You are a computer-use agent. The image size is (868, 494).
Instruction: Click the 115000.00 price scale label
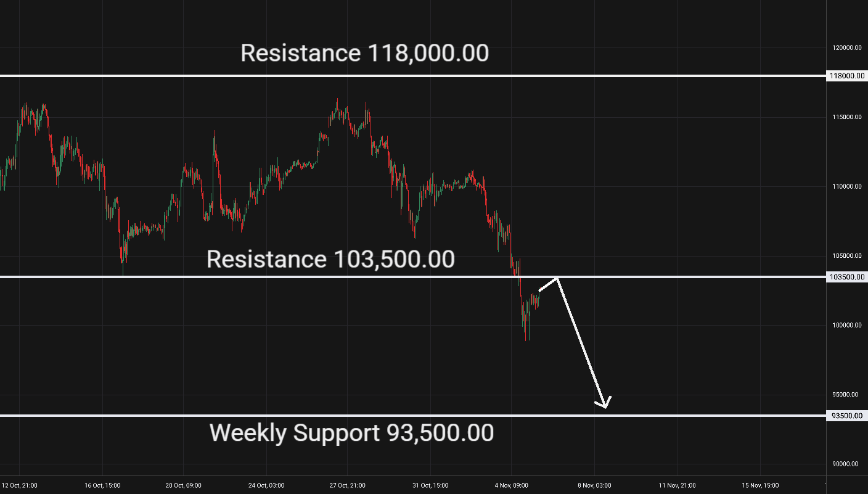pos(845,117)
